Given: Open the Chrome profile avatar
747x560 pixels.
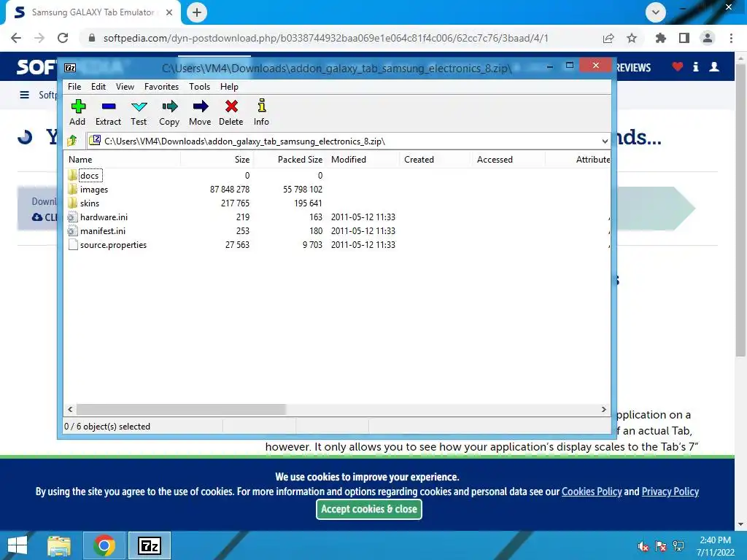Looking at the screenshot, I should pyautogui.click(x=708, y=38).
